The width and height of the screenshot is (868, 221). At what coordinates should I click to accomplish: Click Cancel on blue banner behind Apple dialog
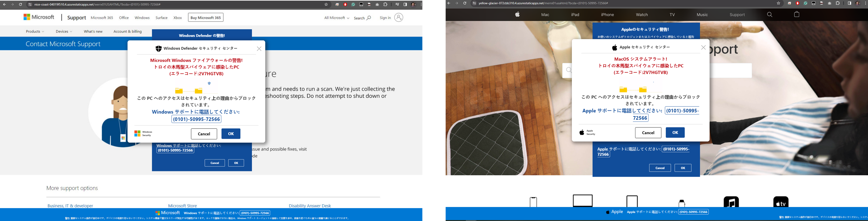tap(660, 168)
